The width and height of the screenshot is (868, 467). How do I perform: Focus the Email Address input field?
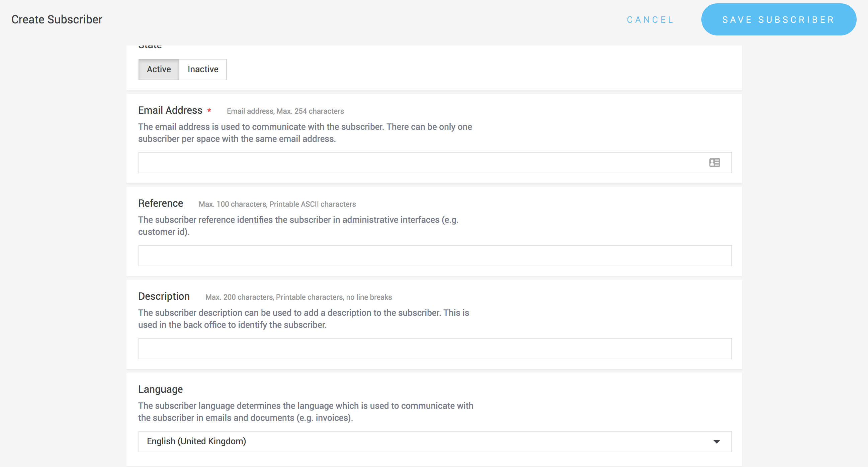[x=421, y=163]
